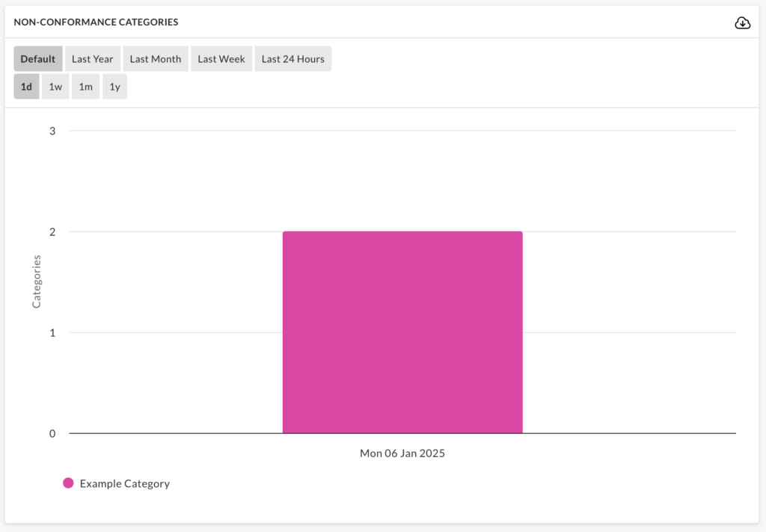Viewport: 766px width, 532px height.
Task: Click the y-axis value 0
Action: [x=52, y=434]
